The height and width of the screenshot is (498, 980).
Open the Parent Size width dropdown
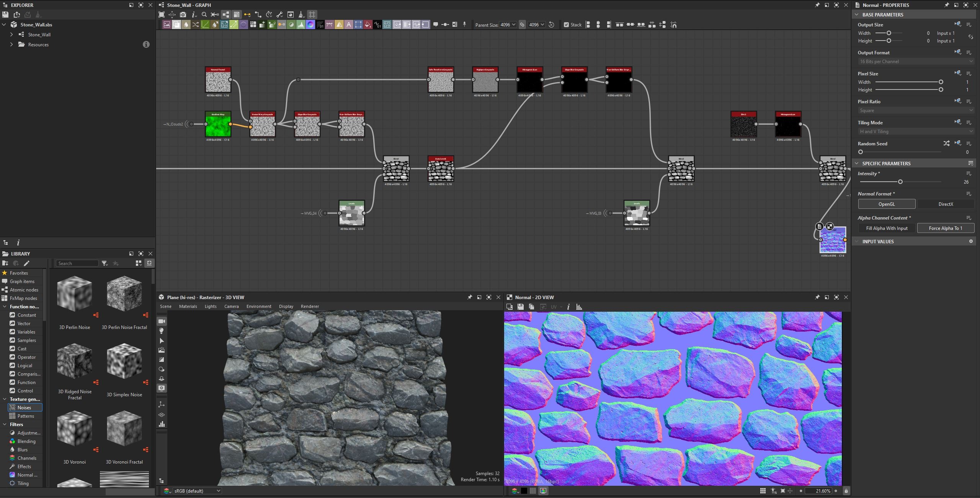click(x=508, y=24)
